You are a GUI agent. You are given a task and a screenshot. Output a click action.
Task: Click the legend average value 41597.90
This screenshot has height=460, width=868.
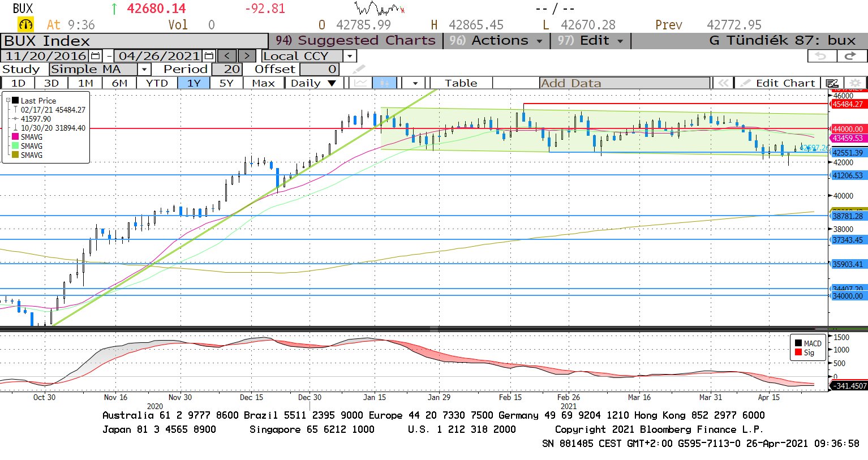tap(36, 119)
